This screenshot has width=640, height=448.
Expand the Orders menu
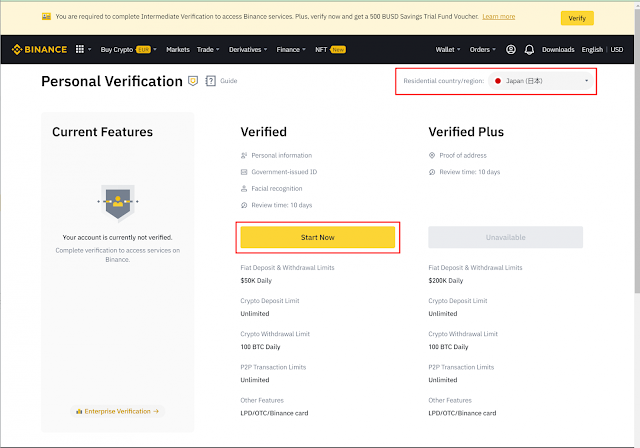click(482, 49)
